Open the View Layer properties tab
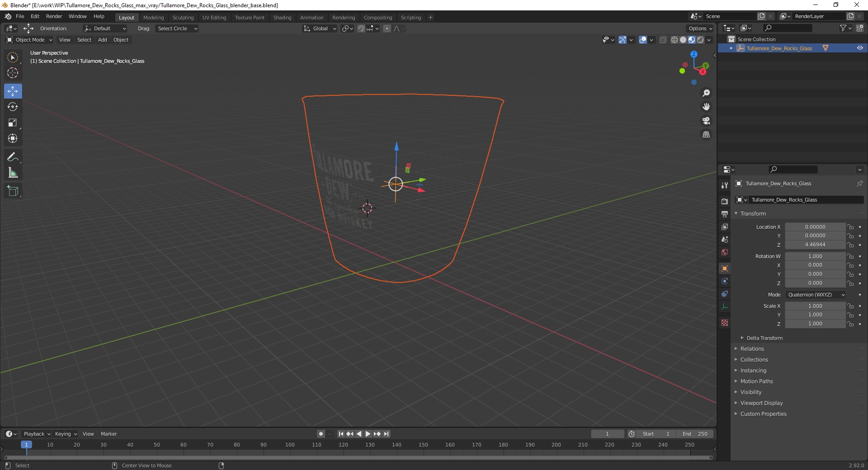This screenshot has height=470, width=868. coord(725,226)
